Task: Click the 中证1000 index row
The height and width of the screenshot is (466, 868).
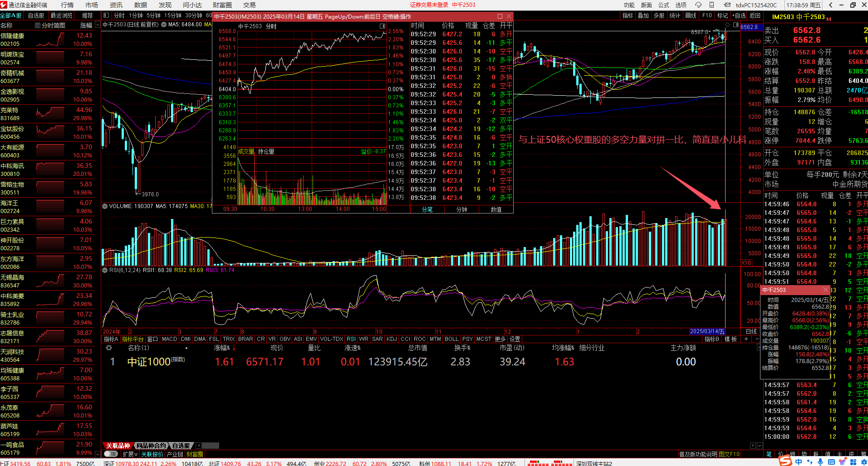Action: (431, 362)
